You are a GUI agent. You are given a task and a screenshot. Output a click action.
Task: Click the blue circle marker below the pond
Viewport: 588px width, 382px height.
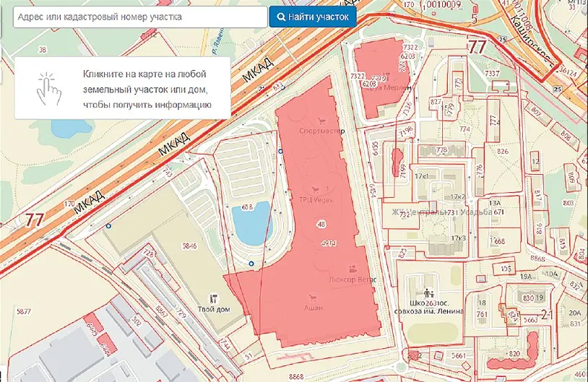pos(251,264)
